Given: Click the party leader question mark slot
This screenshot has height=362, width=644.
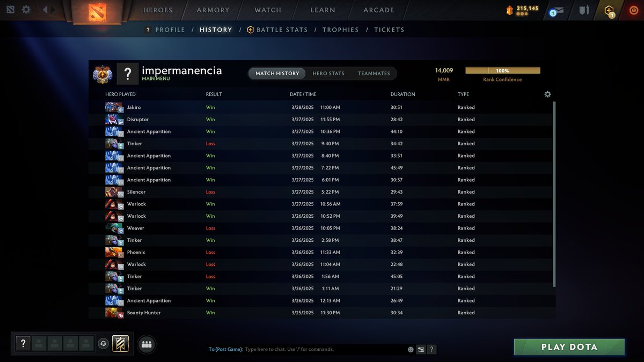Looking at the screenshot, I should pos(23,343).
